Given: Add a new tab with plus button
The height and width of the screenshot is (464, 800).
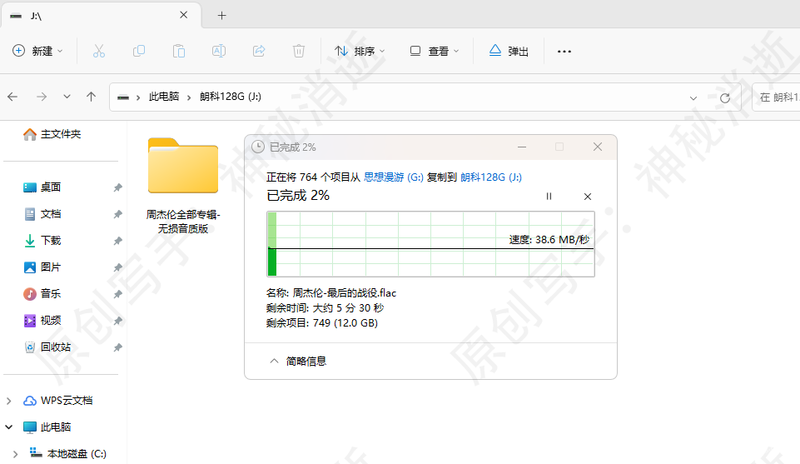Looking at the screenshot, I should [x=221, y=15].
